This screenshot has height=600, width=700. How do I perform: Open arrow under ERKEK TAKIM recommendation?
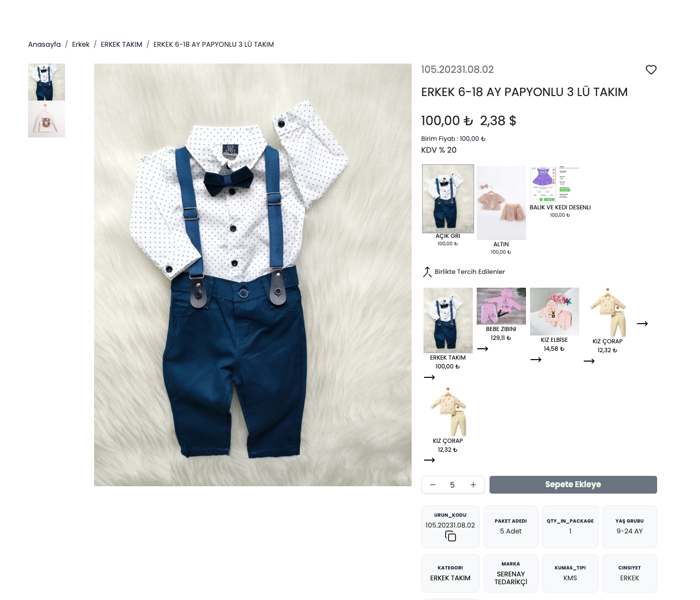coord(429,377)
